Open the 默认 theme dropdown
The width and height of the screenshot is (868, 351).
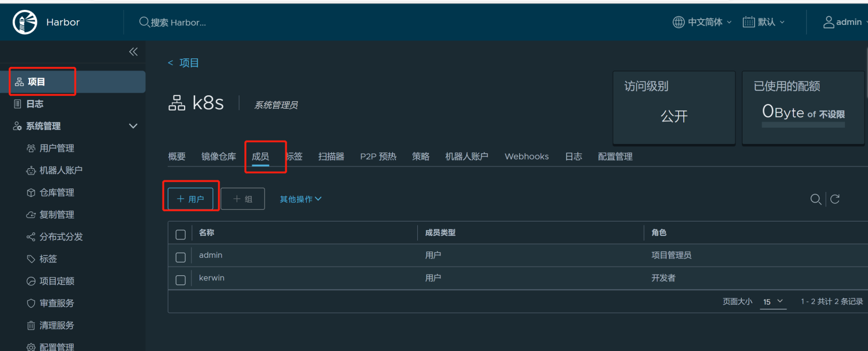coord(764,22)
